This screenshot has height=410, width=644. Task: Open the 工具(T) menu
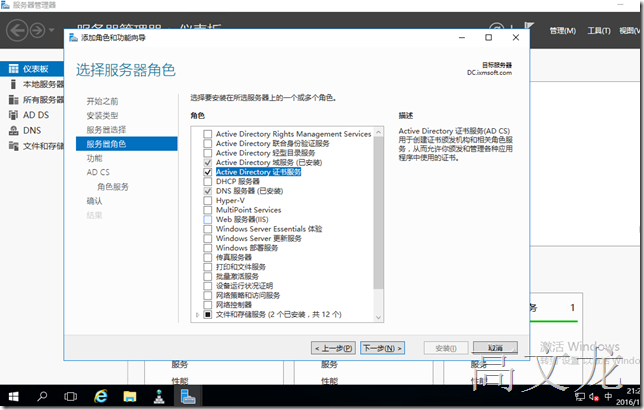pos(598,30)
